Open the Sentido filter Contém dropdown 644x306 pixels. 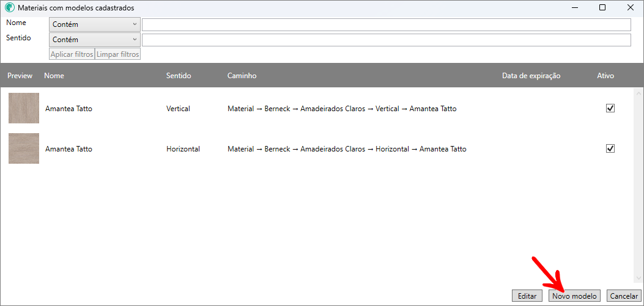point(94,40)
